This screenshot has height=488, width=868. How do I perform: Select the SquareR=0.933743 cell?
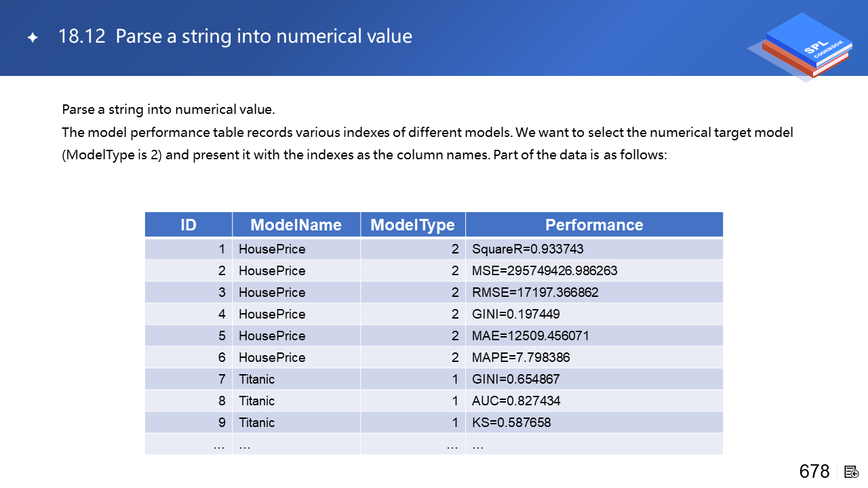point(528,249)
